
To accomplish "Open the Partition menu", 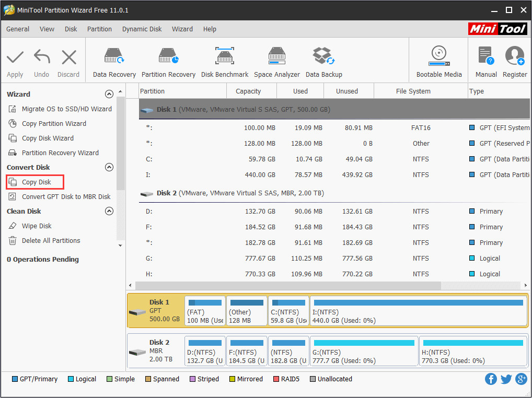I will 99,29.
